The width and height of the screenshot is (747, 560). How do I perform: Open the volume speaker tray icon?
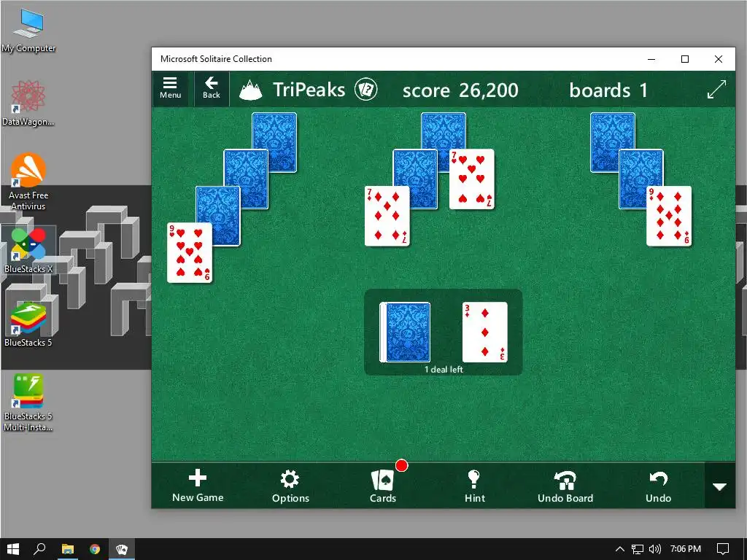tap(655, 549)
